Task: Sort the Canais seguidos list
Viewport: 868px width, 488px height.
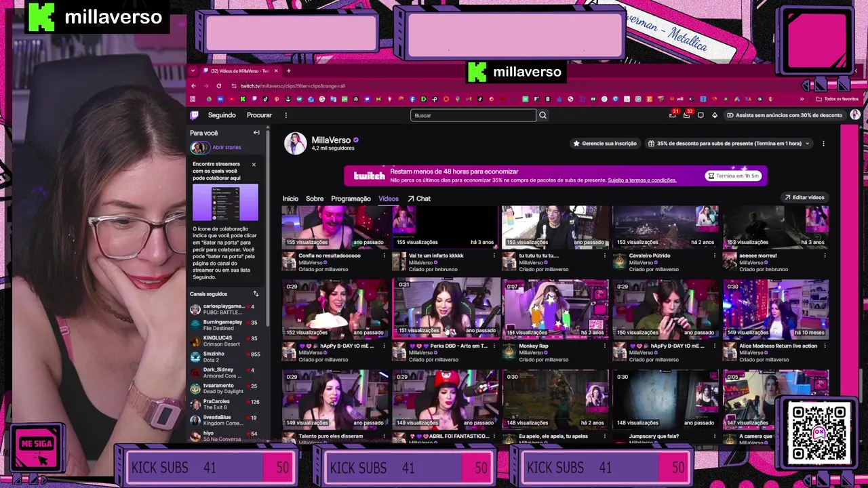Action: 256,294
